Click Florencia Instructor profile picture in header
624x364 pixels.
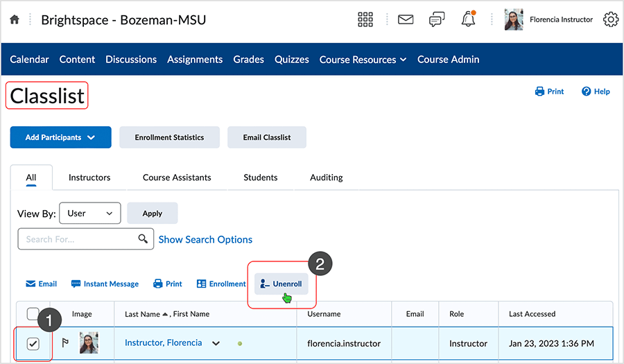[514, 19]
